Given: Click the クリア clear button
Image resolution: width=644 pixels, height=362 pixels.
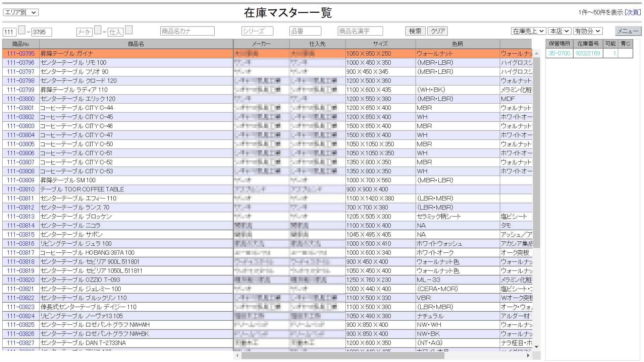Looking at the screenshot, I should tap(438, 31).
